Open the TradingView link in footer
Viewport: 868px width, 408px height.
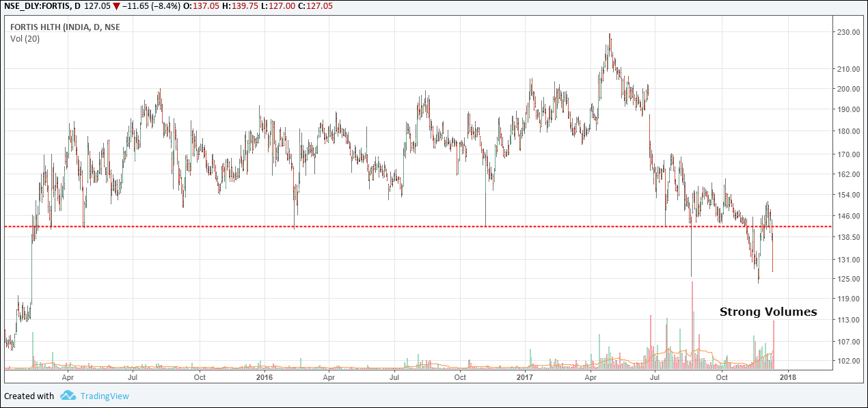tap(104, 396)
